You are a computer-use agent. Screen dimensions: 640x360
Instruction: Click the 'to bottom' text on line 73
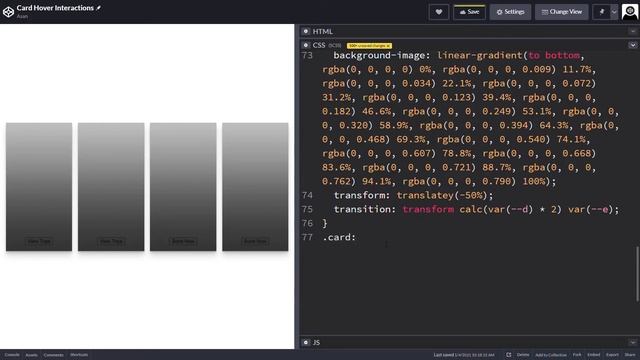(554, 55)
